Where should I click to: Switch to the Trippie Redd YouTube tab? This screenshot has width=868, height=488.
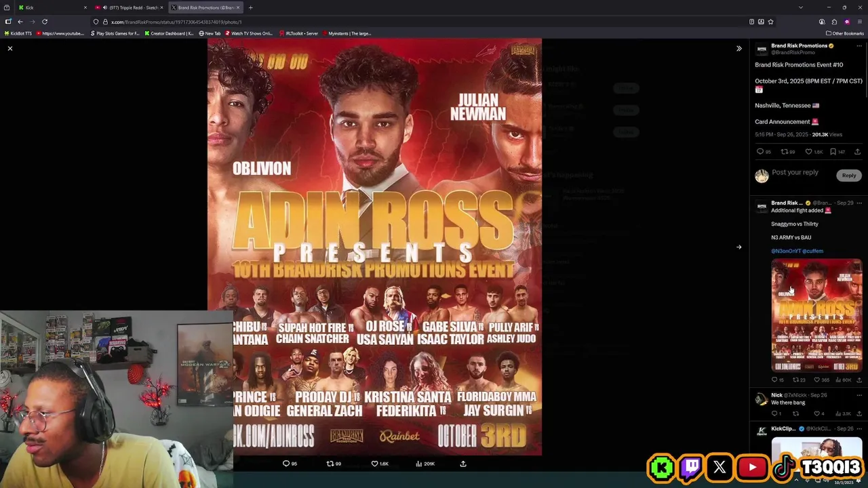click(x=129, y=7)
